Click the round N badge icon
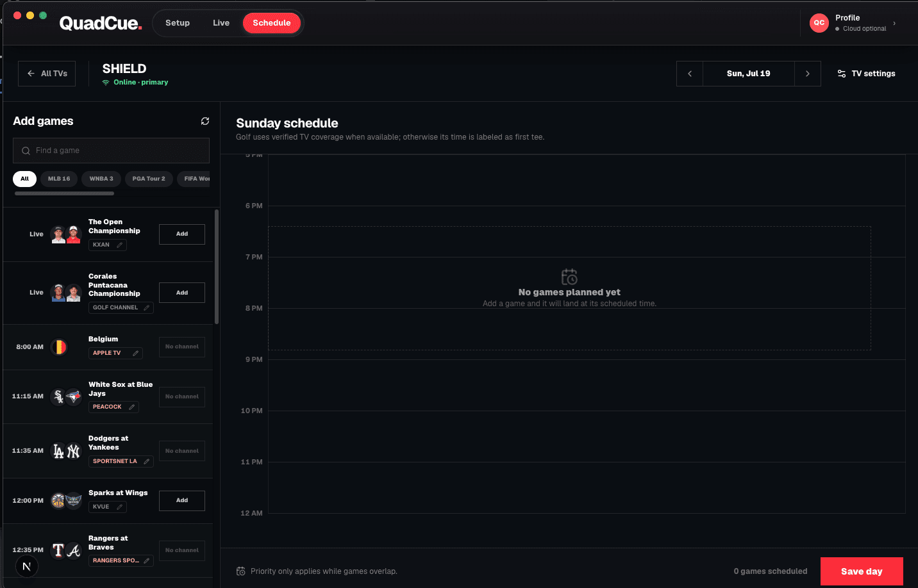The height and width of the screenshot is (588, 918). pyautogui.click(x=26, y=566)
